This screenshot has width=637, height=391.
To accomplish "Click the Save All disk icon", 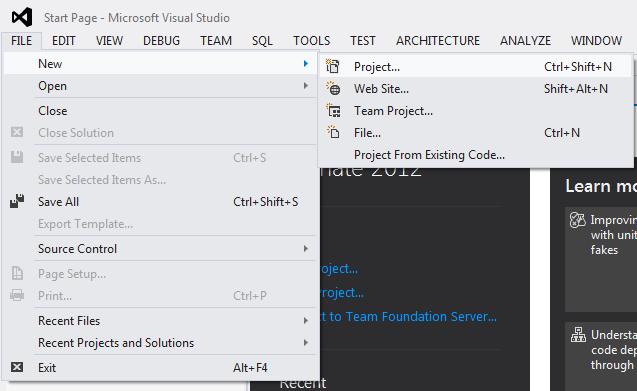I will click(17, 201).
